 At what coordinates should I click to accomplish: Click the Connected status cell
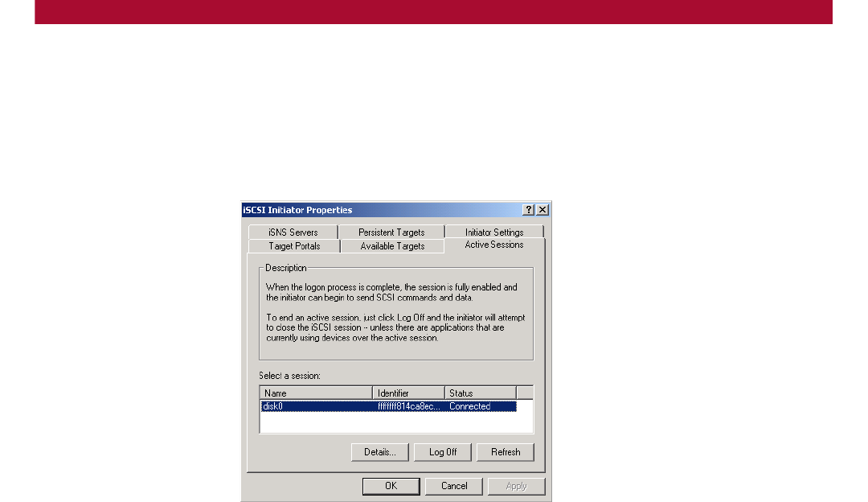point(470,406)
